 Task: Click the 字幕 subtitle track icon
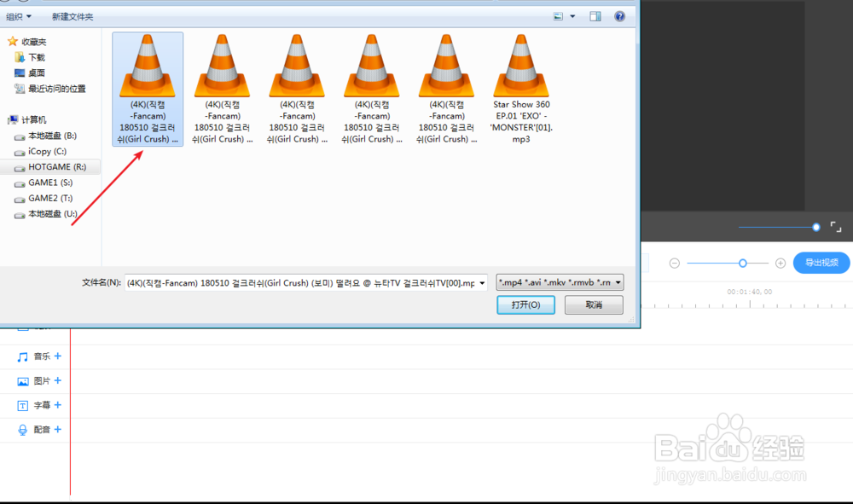(x=22, y=406)
